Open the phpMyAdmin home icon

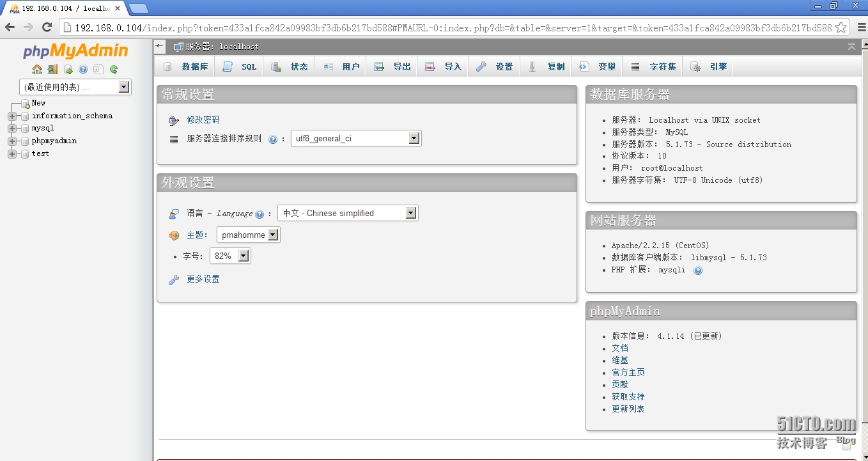[x=37, y=69]
